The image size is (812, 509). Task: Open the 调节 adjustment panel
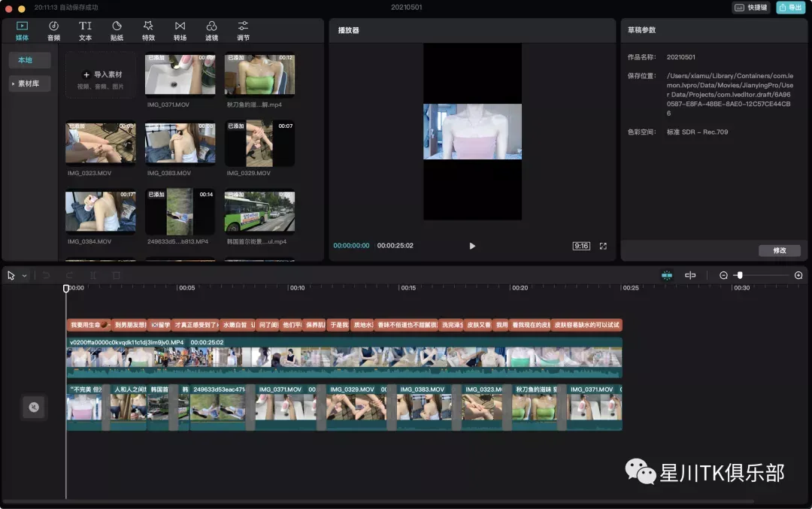[x=243, y=31]
